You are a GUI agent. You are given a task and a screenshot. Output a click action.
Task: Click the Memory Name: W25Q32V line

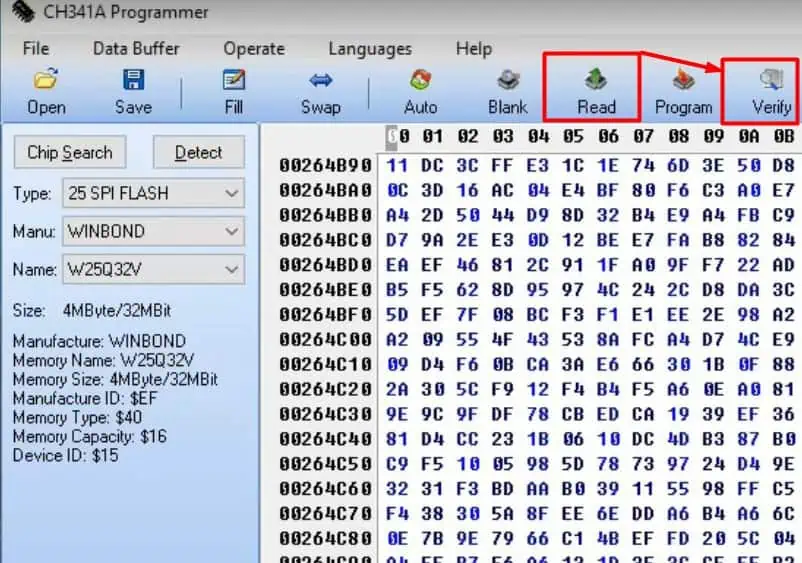click(x=103, y=361)
